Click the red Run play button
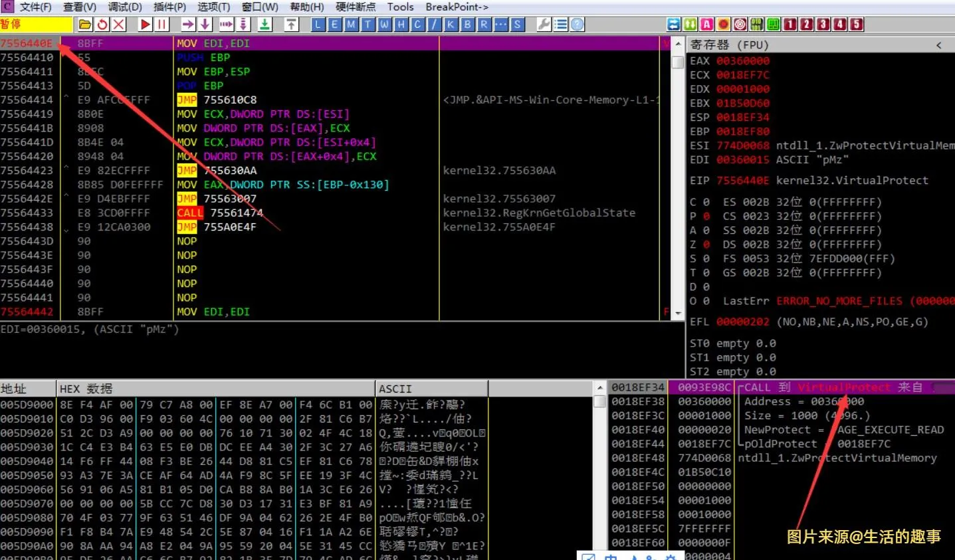The image size is (955, 560). tap(146, 25)
